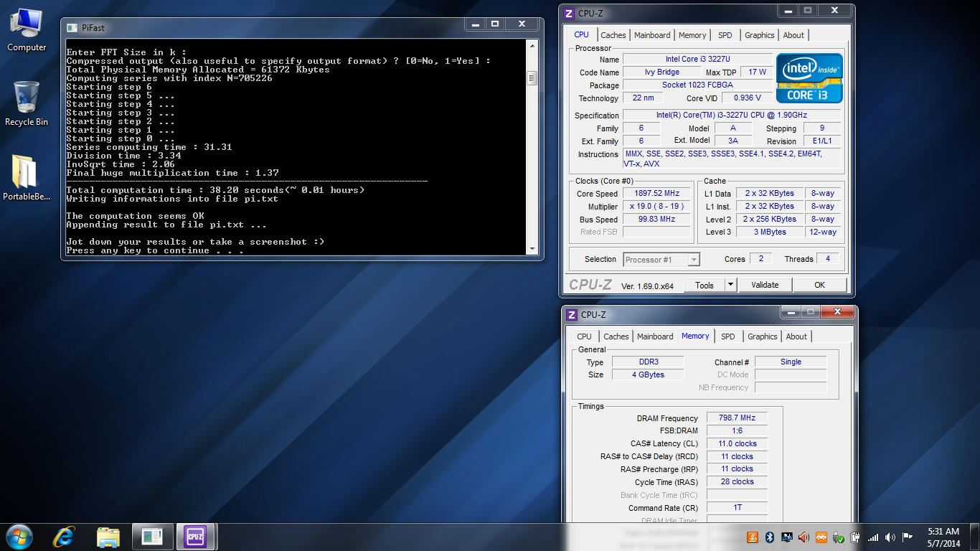Open the Bluetooth tray icon

coord(770,537)
